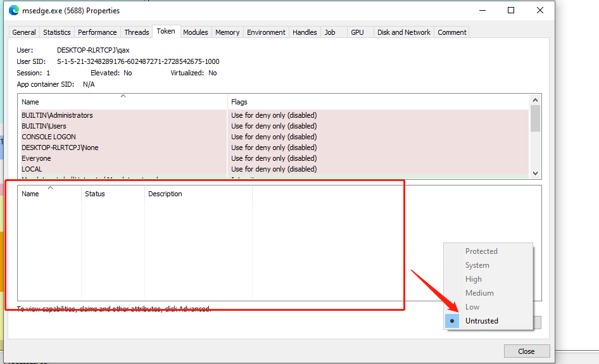
Task: Choose Medium integrity level
Action: (x=489, y=293)
